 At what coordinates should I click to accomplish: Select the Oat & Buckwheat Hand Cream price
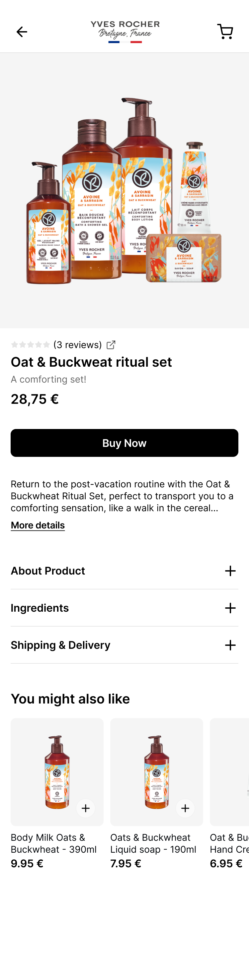225,863
